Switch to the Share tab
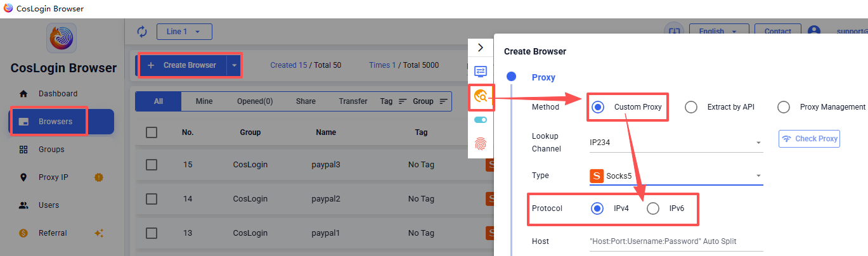 point(306,101)
